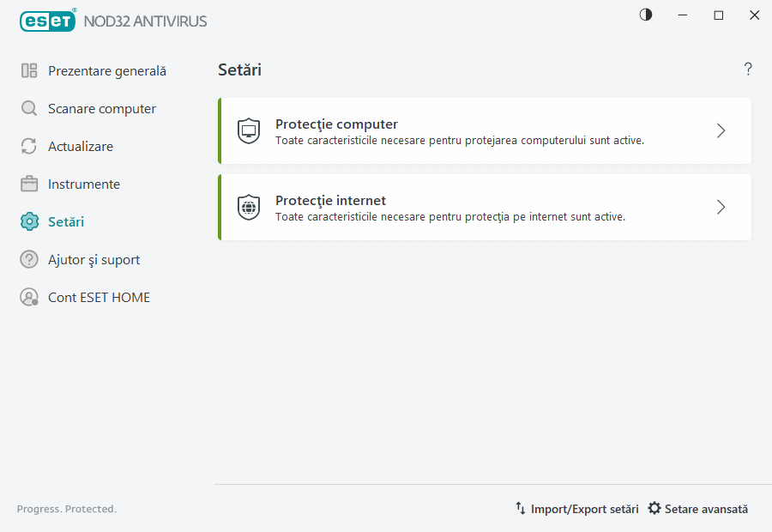
Task: Click the Cont ESET HOME account icon
Action: (x=27, y=297)
